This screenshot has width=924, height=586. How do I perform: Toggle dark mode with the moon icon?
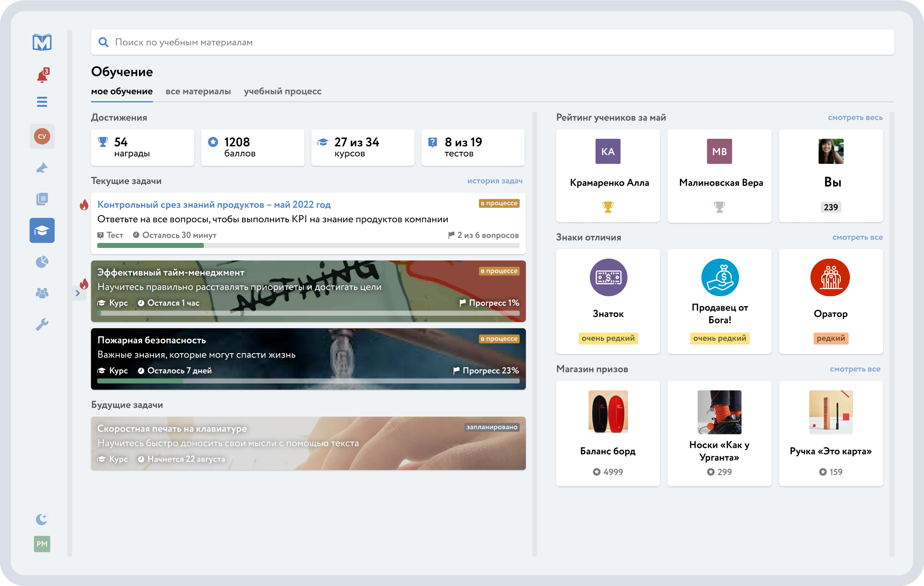(x=42, y=519)
